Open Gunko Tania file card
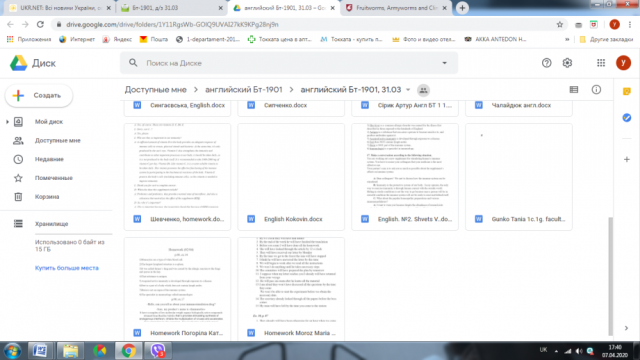The height and width of the screenshot is (360, 640). click(519, 177)
